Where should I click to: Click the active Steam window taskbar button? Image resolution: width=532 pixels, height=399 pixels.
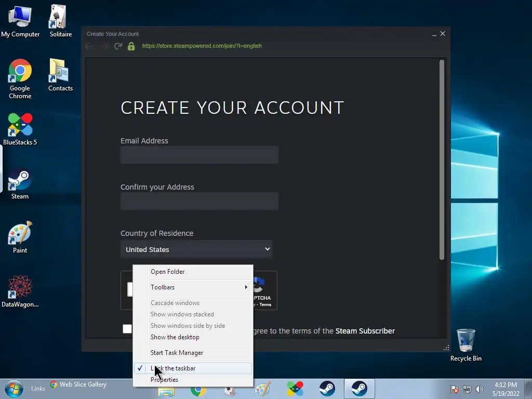360,389
